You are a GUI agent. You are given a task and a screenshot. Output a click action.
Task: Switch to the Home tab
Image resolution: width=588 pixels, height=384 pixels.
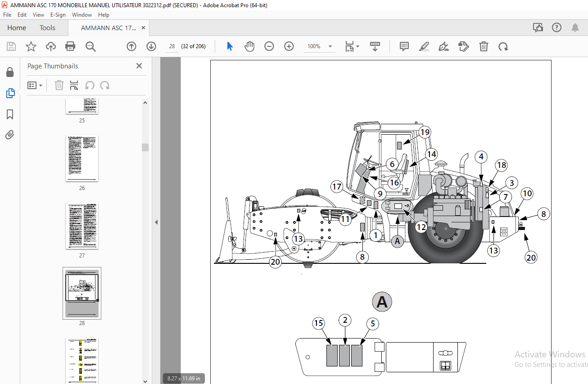17,28
